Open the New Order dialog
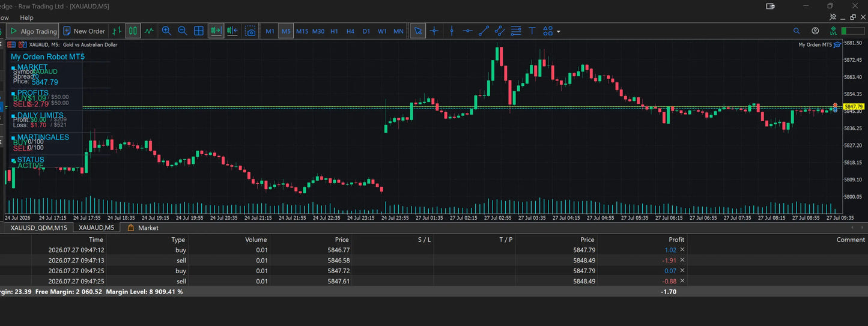Screen dimensions: 868x326 click(x=84, y=31)
